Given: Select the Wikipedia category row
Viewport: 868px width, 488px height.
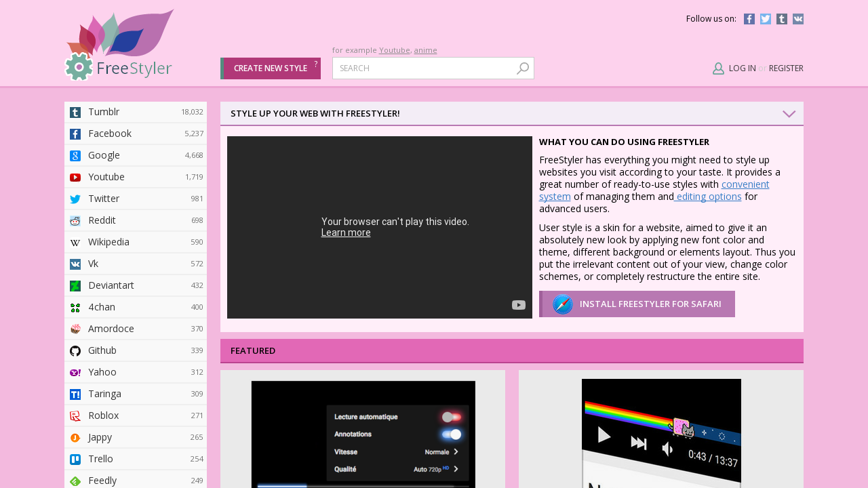Looking at the screenshot, I should [136, 242].
